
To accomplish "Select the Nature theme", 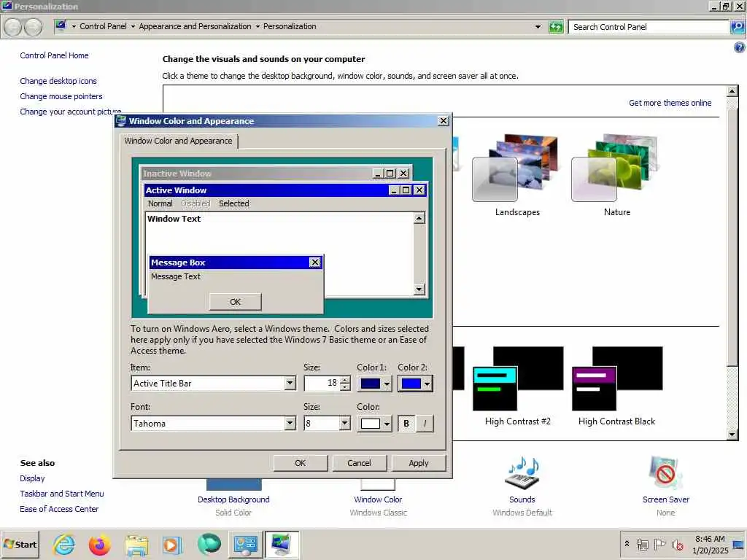I will click(x=617, y=175).
